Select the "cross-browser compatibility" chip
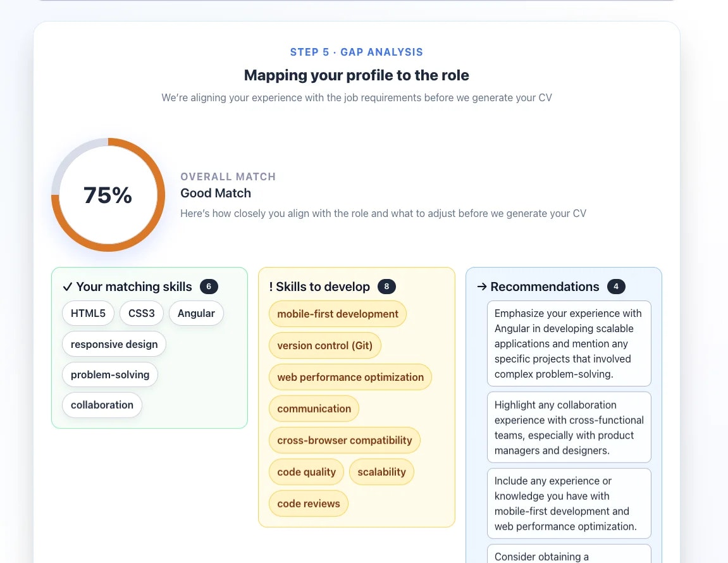 (x=344, y=440)
